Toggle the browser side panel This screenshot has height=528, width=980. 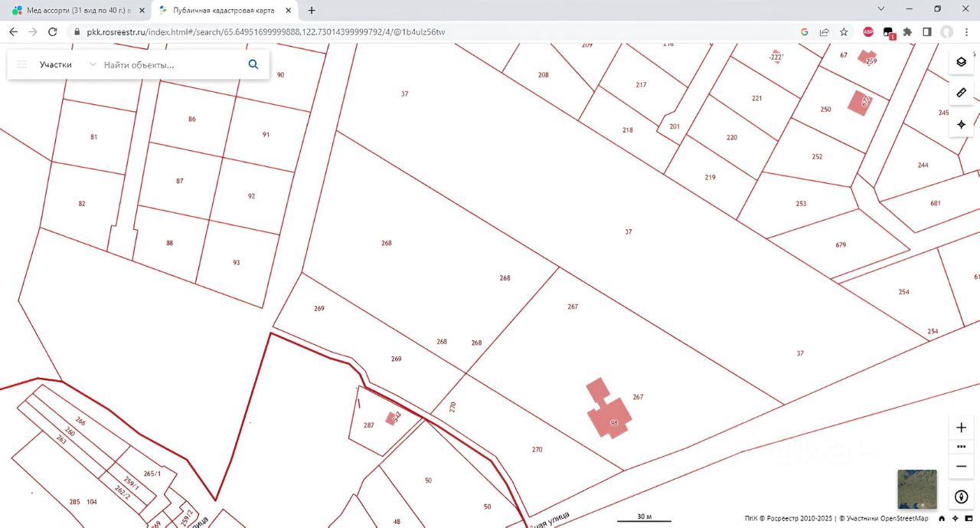click(x=926, y=31)
